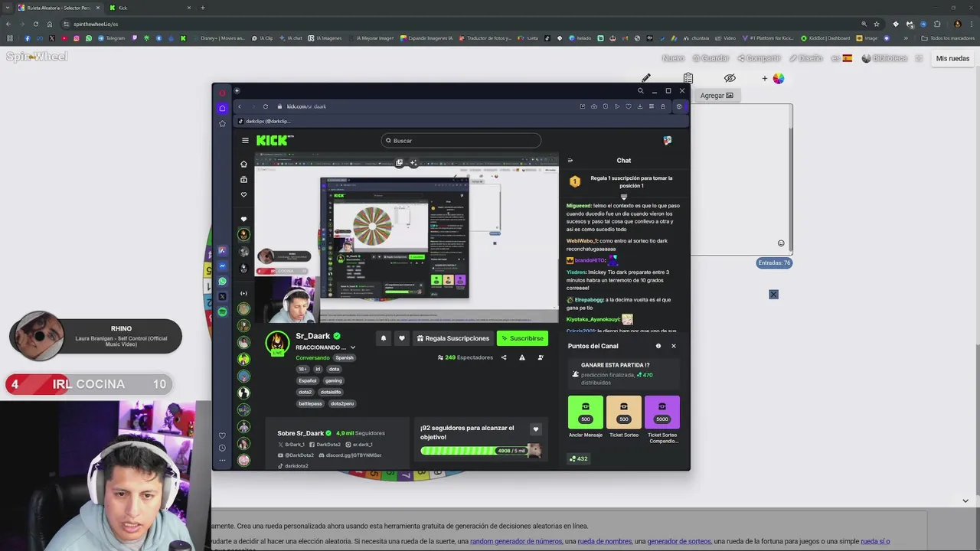
Task: Click the Kick Buscar search field
Action: (x=461, y=141)
